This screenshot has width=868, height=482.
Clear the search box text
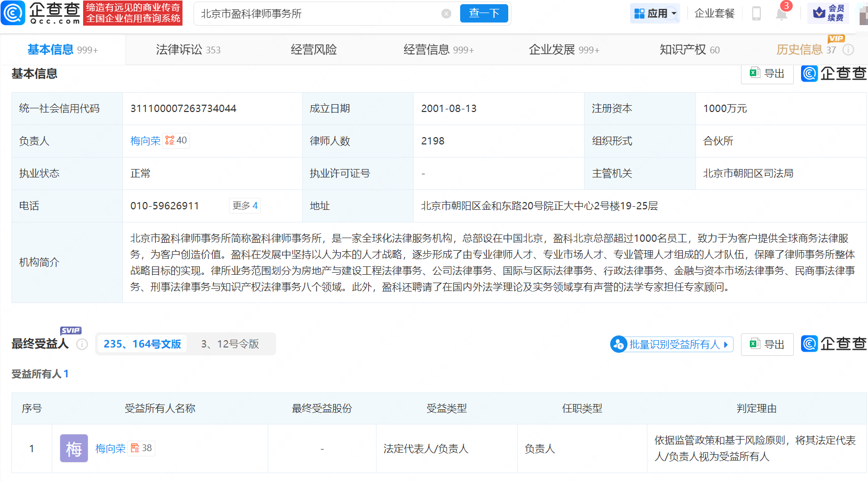[x=446, y=14]
